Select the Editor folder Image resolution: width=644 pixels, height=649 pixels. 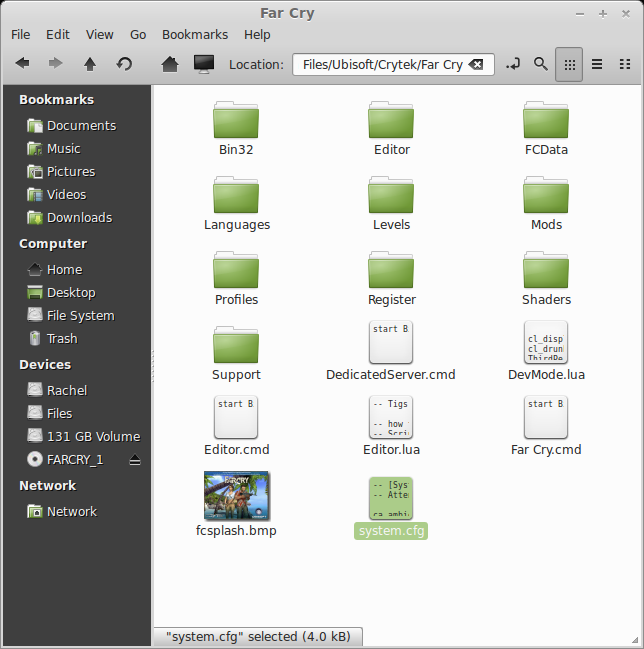click(391, 128)
